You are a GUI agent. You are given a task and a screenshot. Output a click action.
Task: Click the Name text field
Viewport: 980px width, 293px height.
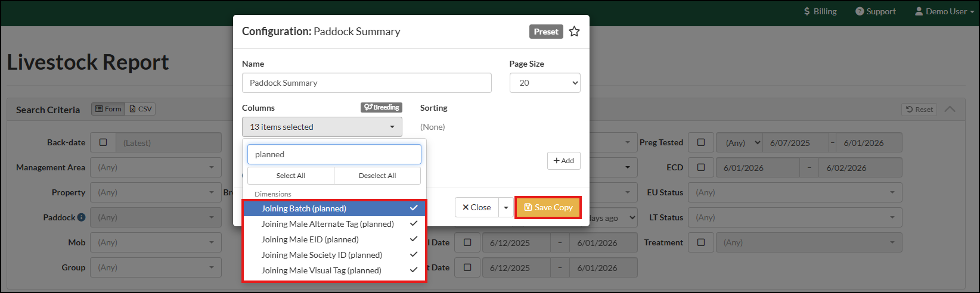(367, 83)
